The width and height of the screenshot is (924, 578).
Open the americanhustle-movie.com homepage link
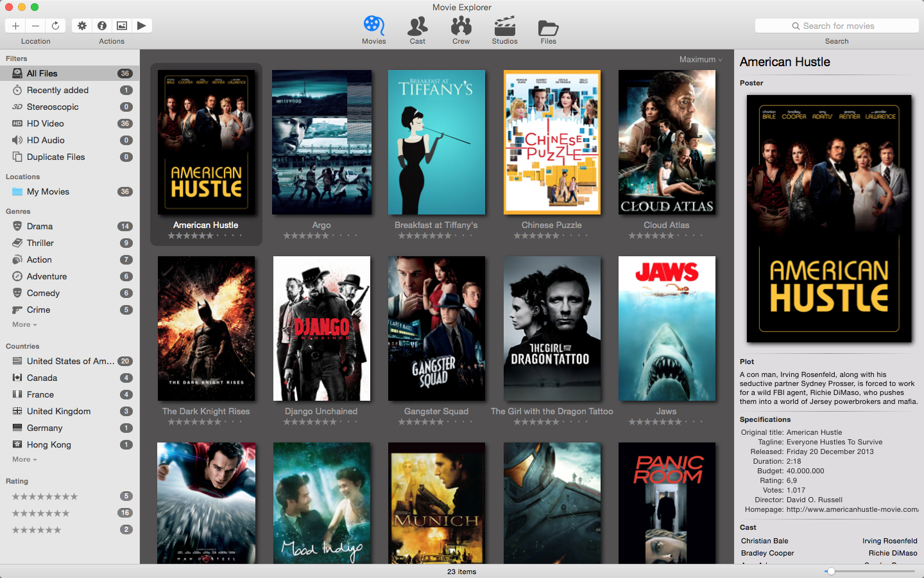(852, 509)
